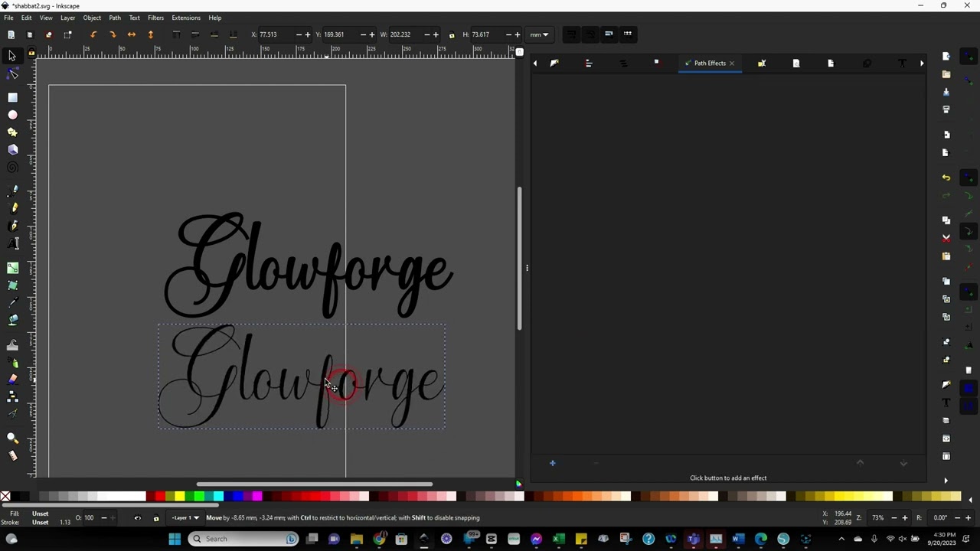Open the Text menu
The image size is (980, 551).
point(135,18)
